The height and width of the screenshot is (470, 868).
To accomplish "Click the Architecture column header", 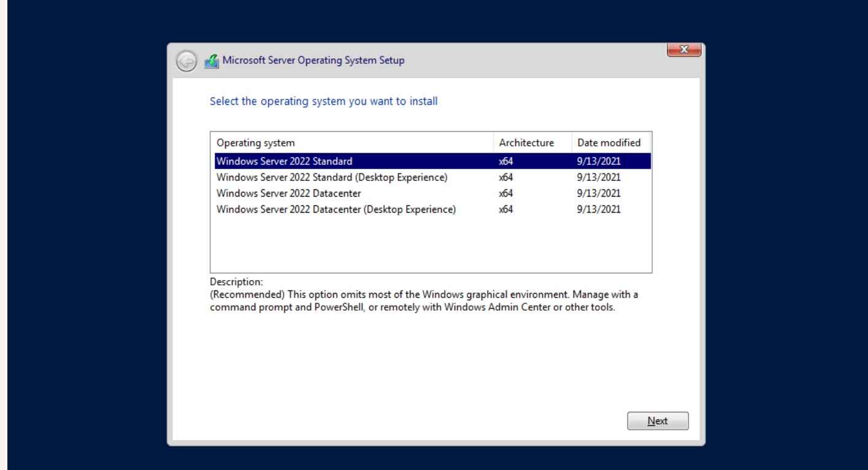I will (526, 143).
